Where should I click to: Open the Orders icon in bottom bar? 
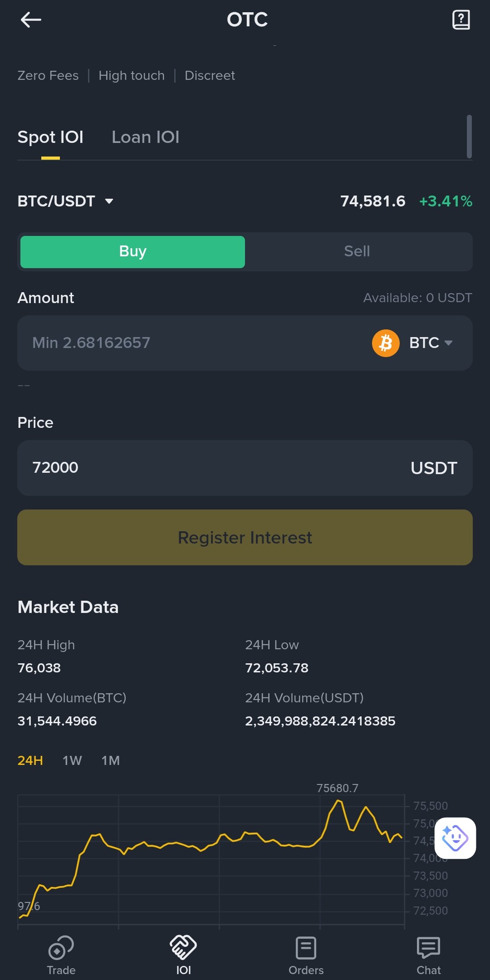[306, 948]
